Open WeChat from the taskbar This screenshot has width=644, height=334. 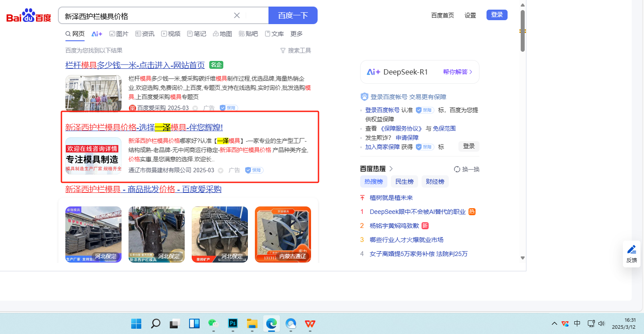tap(213, 324)
